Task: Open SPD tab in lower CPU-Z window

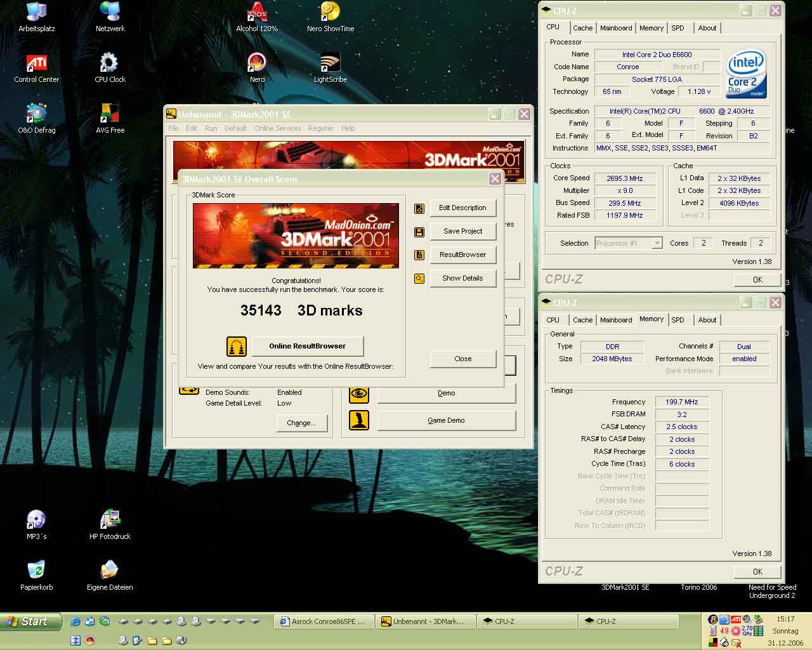Action: [678, 320]
